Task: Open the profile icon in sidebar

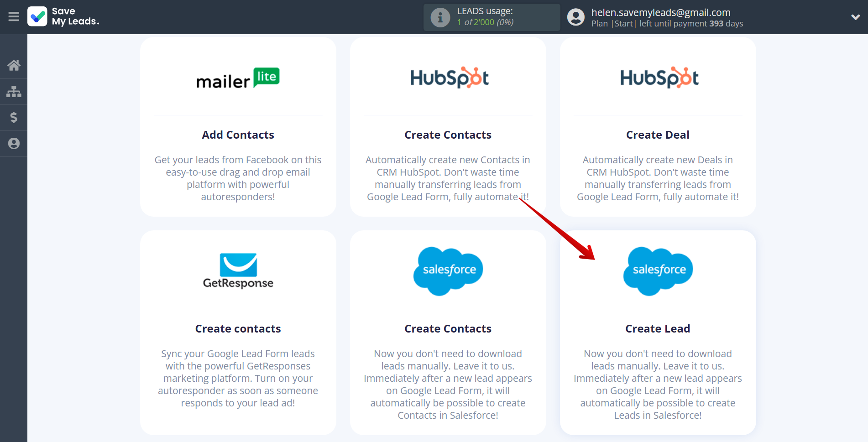Action: coord(14,144)
